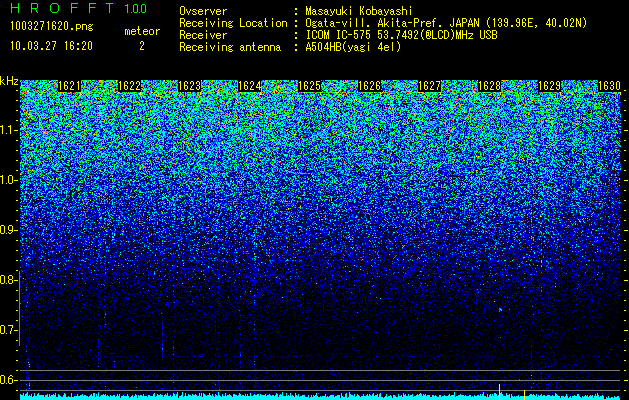
Task: Click the 1630 time marker
Action: tap(609, 86)
